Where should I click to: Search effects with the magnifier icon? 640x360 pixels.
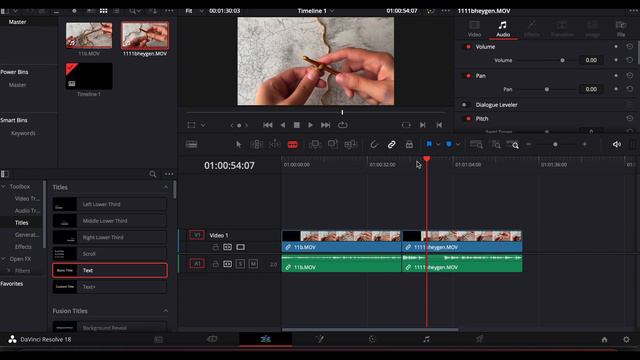tap(153, 174)
